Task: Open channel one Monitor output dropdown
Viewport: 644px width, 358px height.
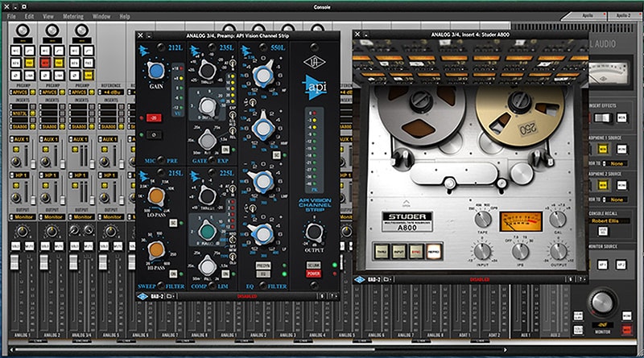Action: coord(22,216)
